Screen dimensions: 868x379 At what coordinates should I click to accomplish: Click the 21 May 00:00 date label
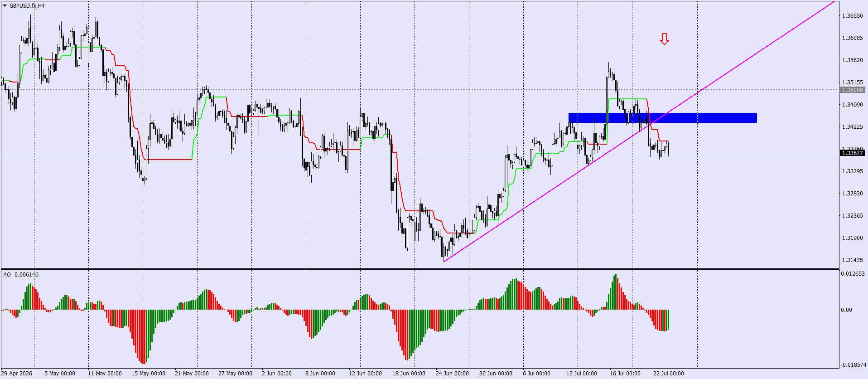click(x=192, y=374)
